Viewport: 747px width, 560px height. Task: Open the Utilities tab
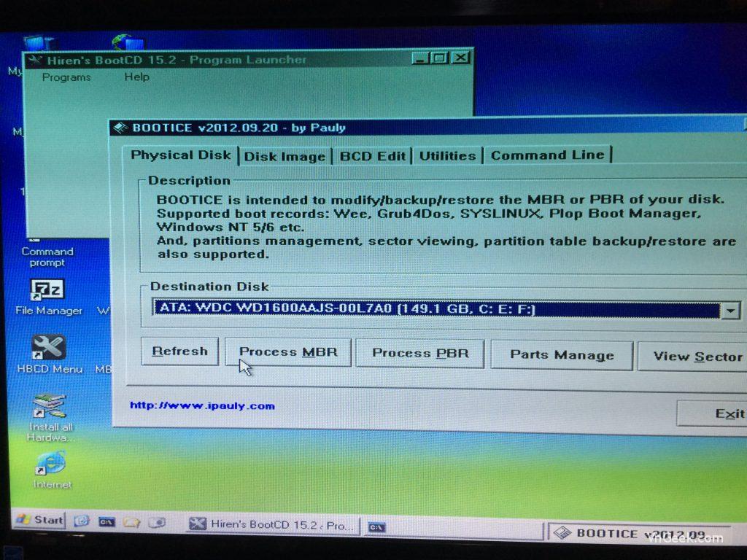point(447,156)
